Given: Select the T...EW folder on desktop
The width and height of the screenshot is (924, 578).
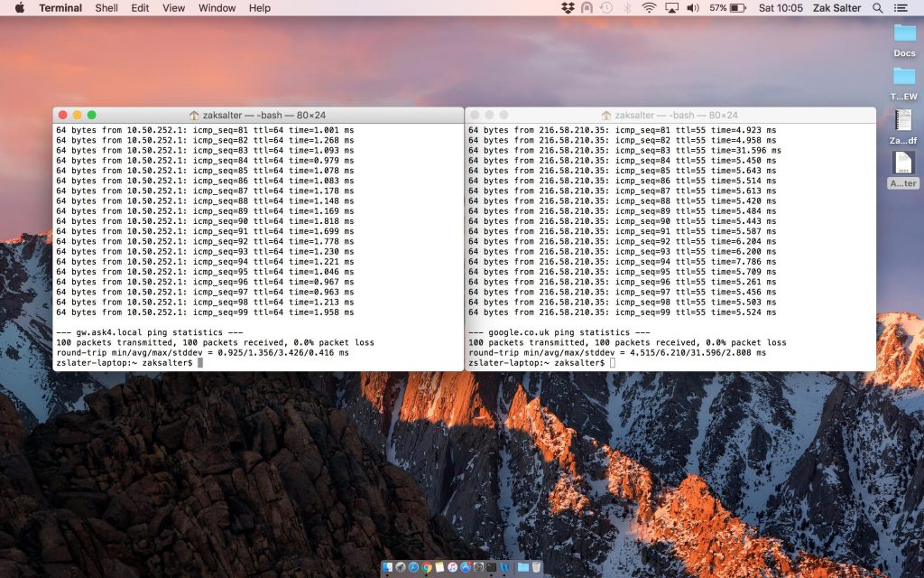Looking at the screenshot, I should tap(904, 84).
